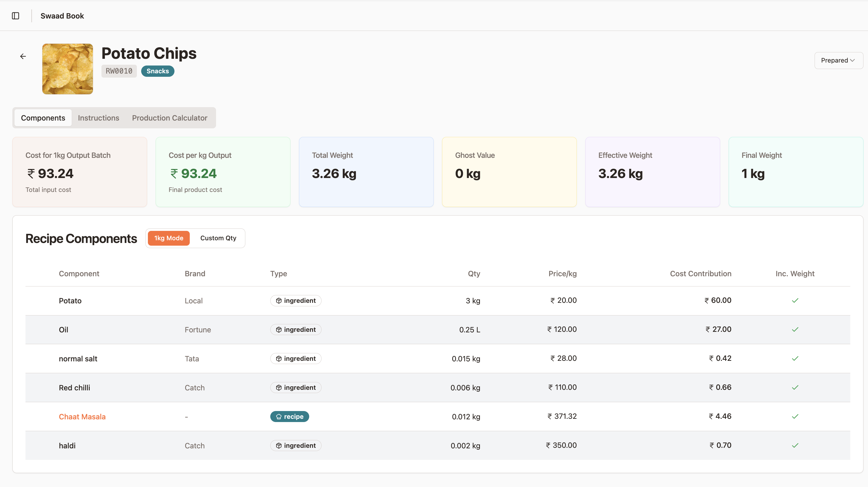Click the back arrow icon
Viewport: 868px width, 487px height.
click(23, 56)
